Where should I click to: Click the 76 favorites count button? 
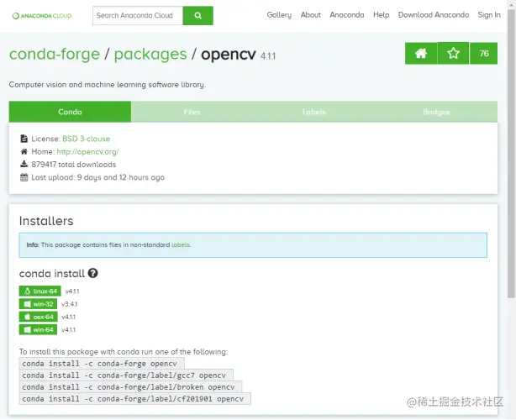click(484, 53)
